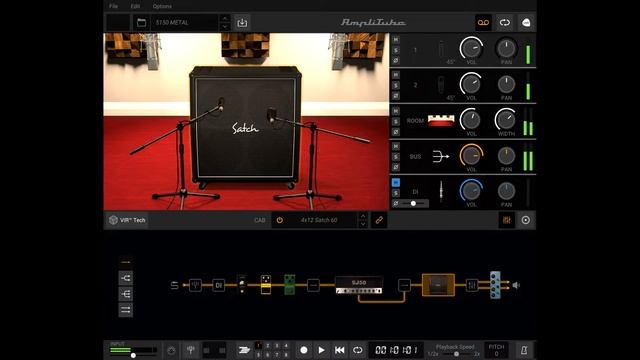Click the DI phase delay slider

pyautogui.click(x=413, y=203)
